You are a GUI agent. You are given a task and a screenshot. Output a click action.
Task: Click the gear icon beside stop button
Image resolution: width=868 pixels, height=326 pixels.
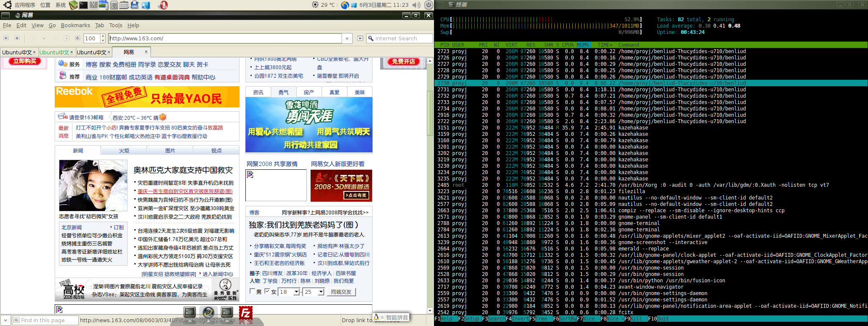[x=17, y=38]
